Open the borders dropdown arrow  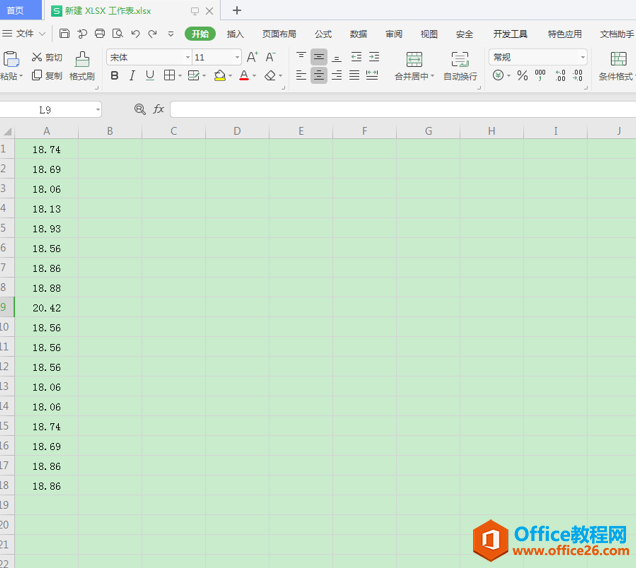tap(180, 76)
